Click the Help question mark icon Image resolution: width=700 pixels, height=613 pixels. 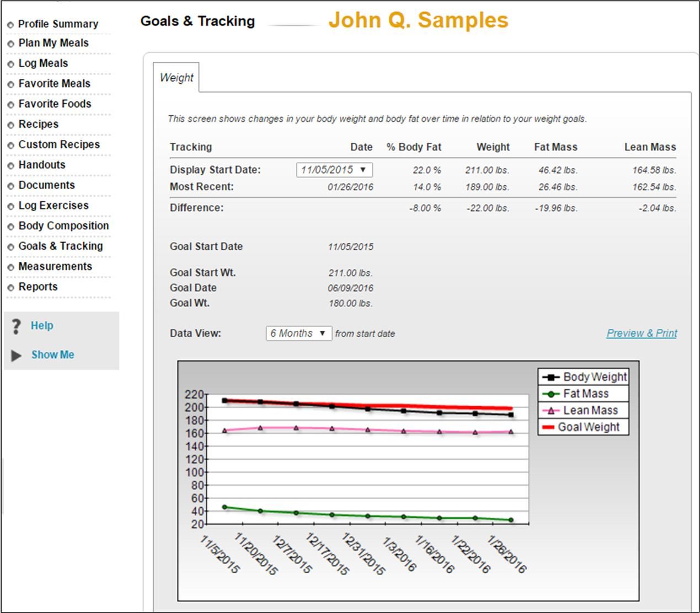click(x=16, y=326)
